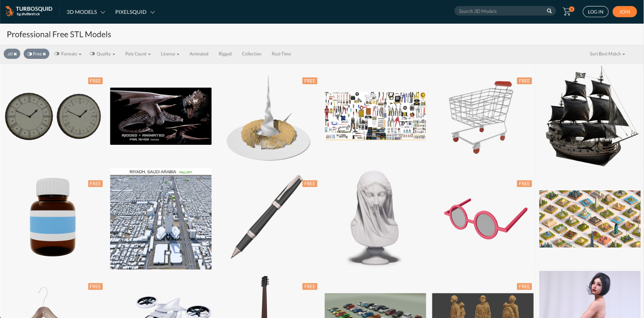Open the 3D MODELS menu

pyautogui.click(x=86, y=12)
